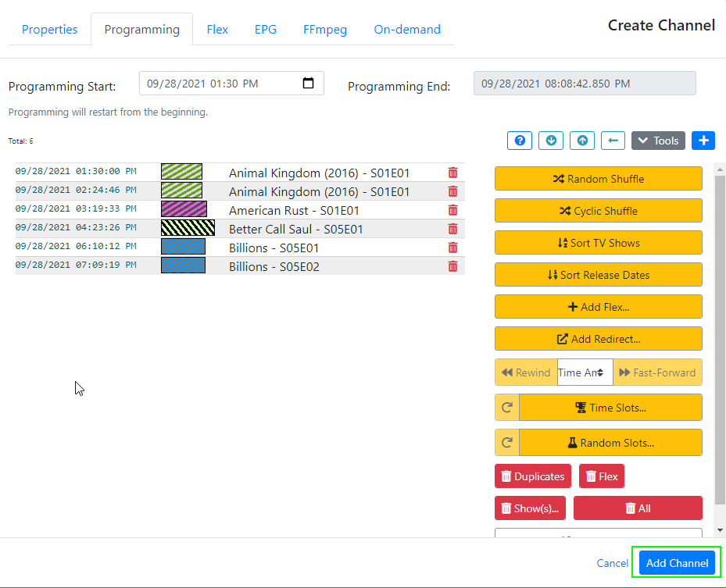726x588 pixels.
Task: Open the FFmpeg tab
Action: [325, 30]
